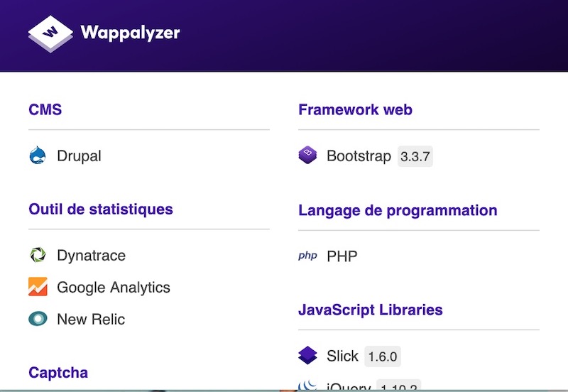Open the Captcha category heading

[x=58, y=372]
